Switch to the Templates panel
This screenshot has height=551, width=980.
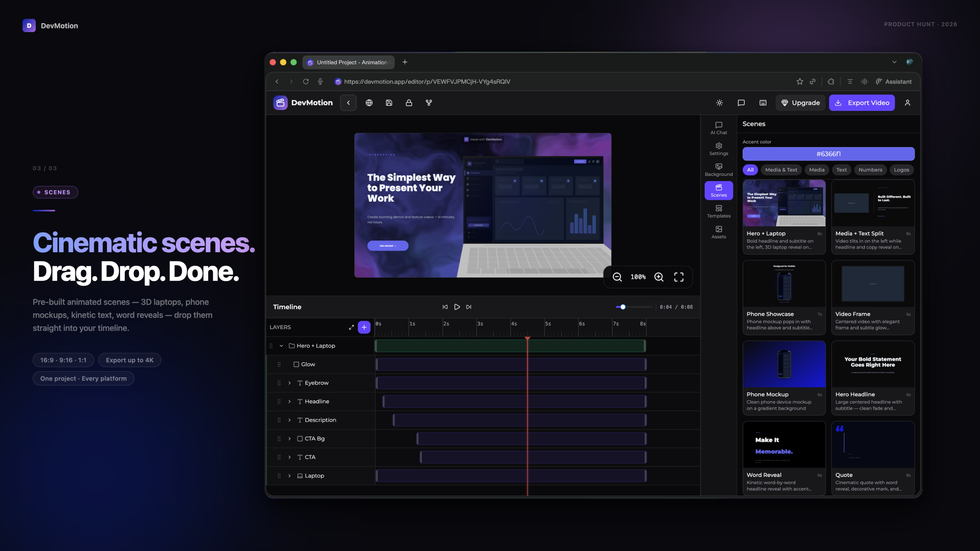click(719, 211)
